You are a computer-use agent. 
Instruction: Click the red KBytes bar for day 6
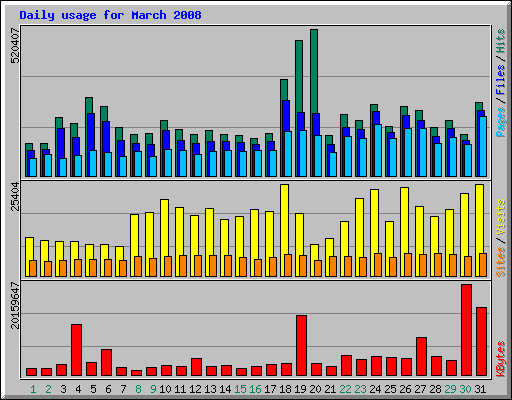[106, 363]
